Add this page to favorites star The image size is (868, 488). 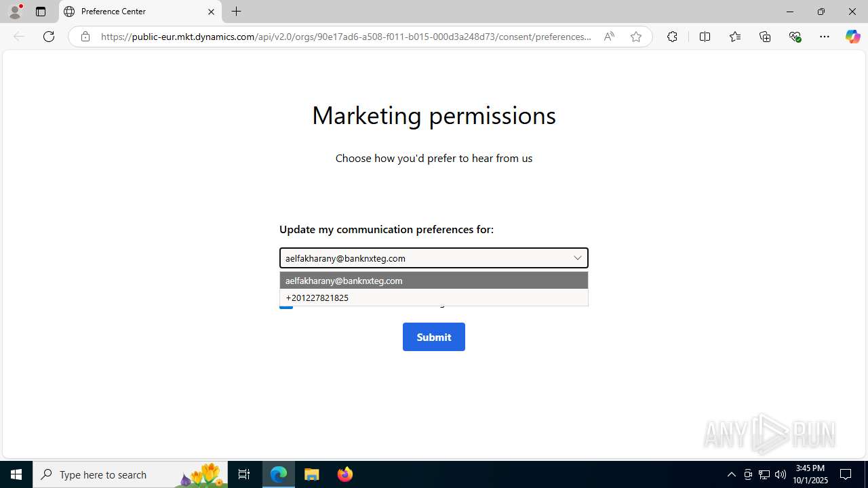tap(636, 37)
